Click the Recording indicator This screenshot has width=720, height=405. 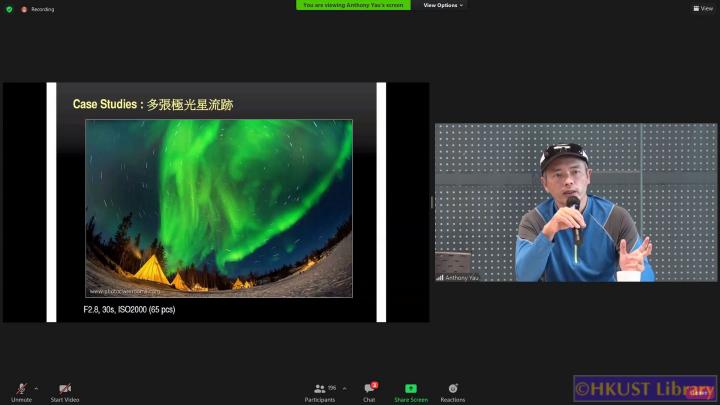pyautogui.click(x=39, y=9)
